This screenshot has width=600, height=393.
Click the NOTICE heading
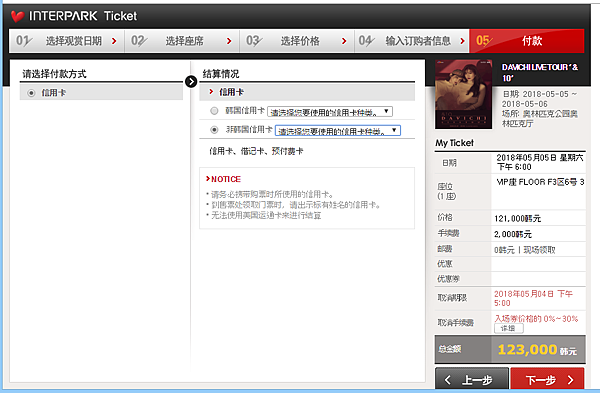point(223,179)
